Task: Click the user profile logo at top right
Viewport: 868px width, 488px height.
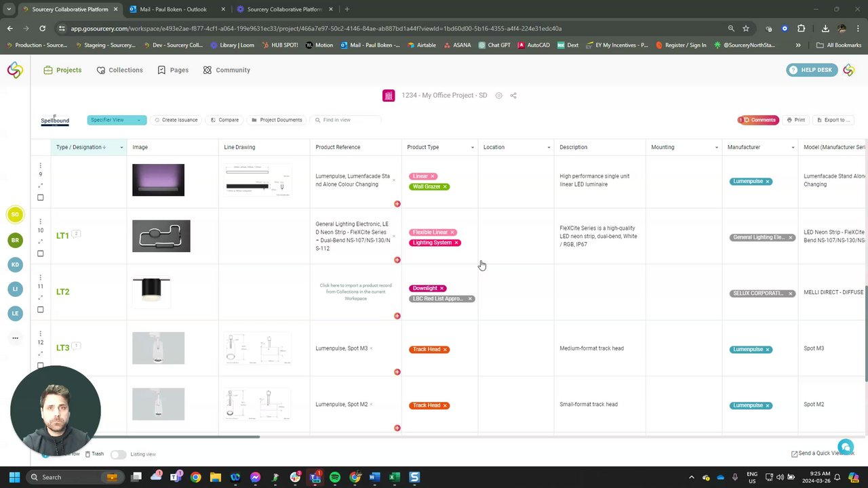Action: (x=848, y=70)
